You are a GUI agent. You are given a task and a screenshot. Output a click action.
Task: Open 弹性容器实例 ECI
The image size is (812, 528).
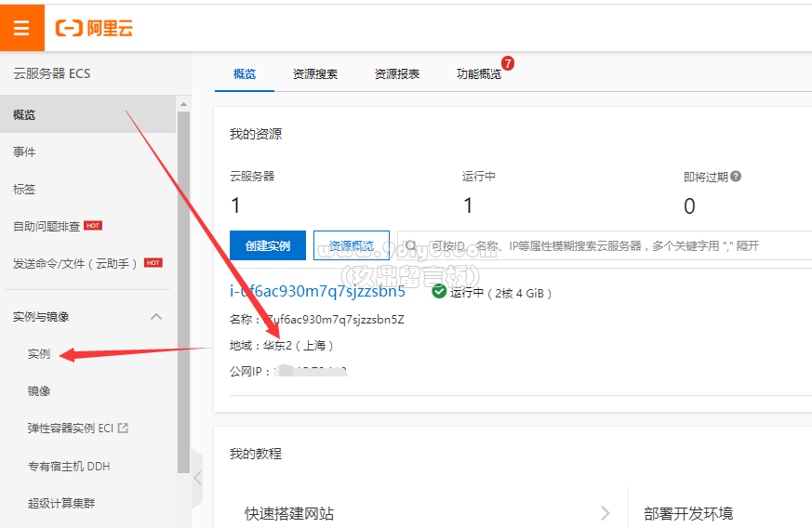pyautogui.click(x=71, y=429)
